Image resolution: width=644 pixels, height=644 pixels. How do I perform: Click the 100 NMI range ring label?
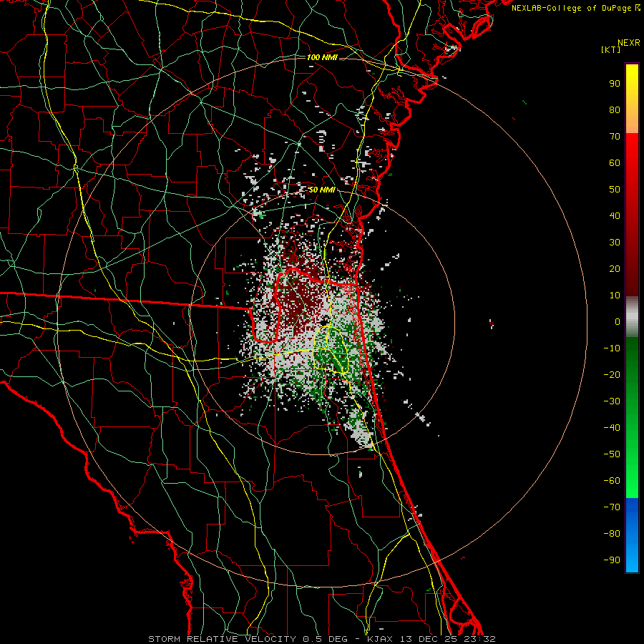tap(322, 57)
